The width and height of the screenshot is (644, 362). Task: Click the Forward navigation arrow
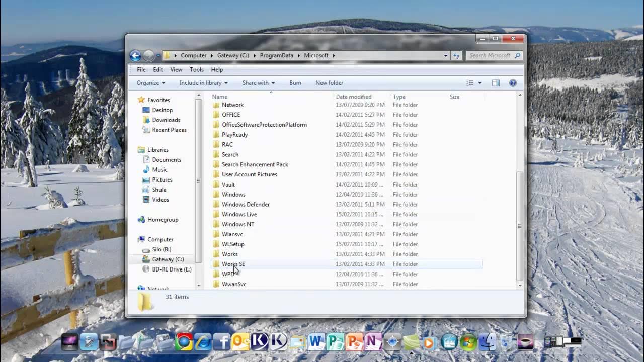tap(149, 55)
